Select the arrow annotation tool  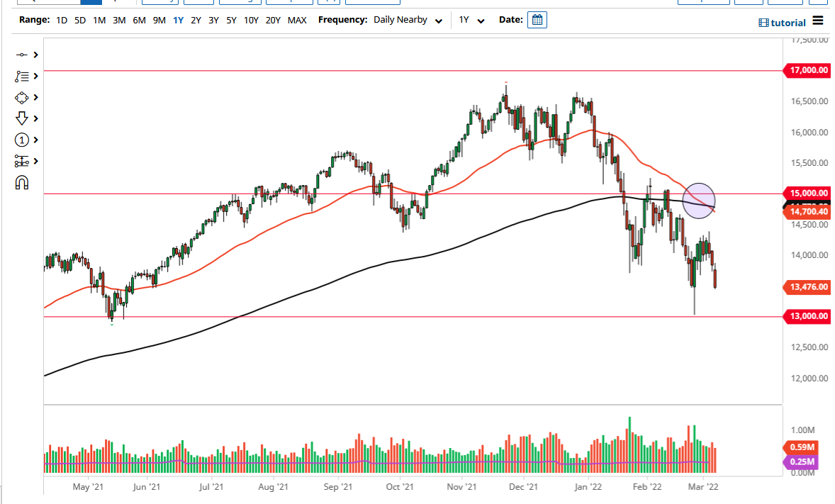21,118
